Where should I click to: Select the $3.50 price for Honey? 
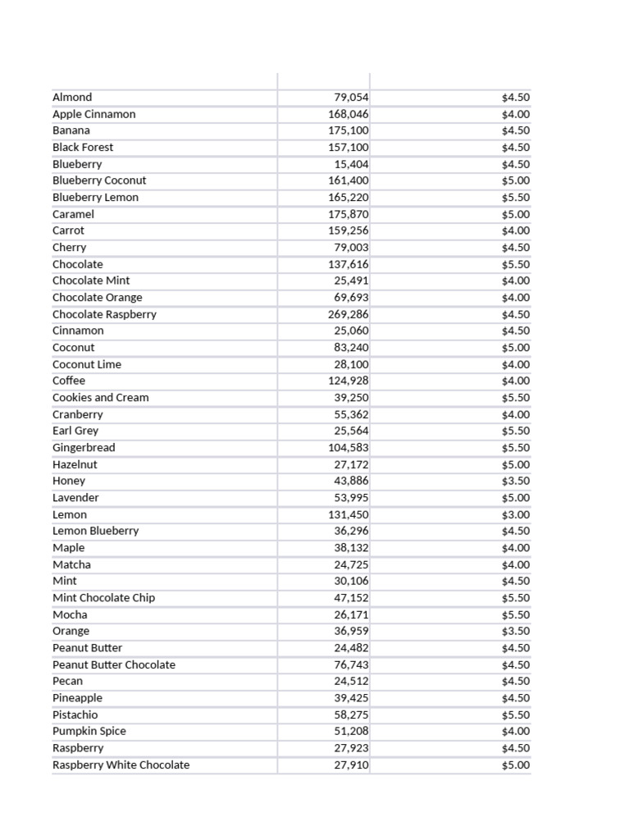pos(515,481)
